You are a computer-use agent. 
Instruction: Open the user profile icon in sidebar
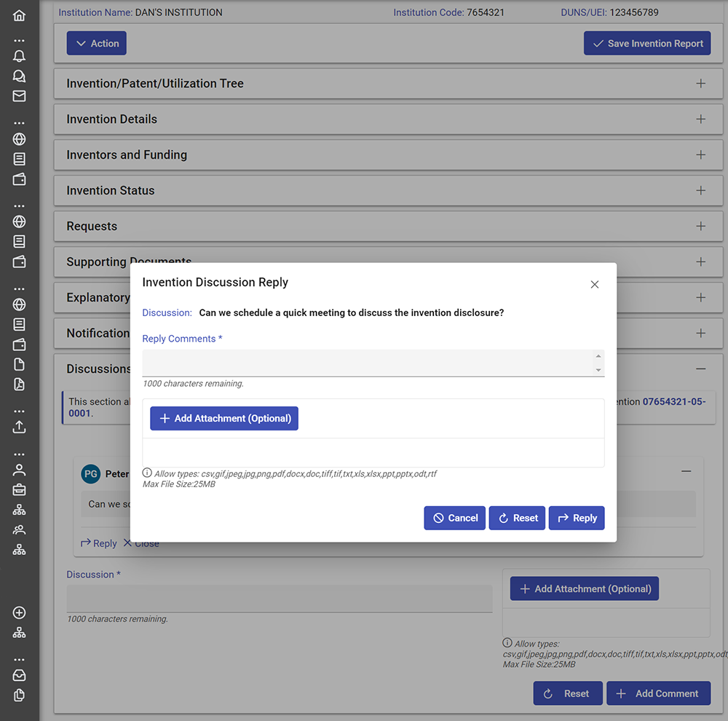tap(19, 470)
